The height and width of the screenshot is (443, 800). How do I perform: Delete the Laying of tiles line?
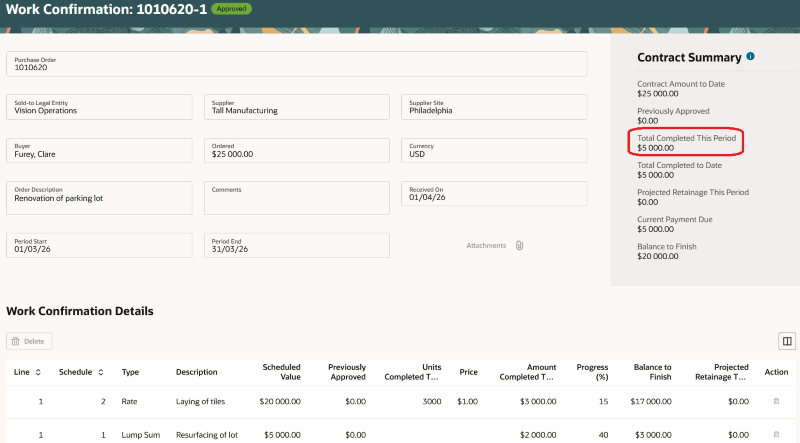[776, 401]
